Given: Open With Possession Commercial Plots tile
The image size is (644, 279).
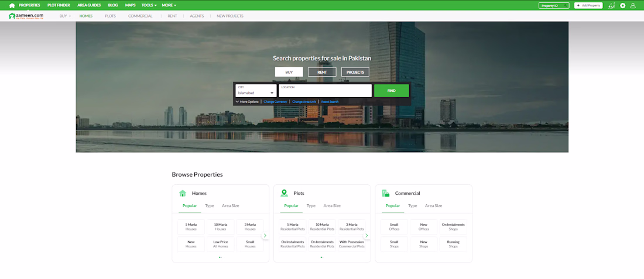Looking at the screenshot, I should point(352,244).
